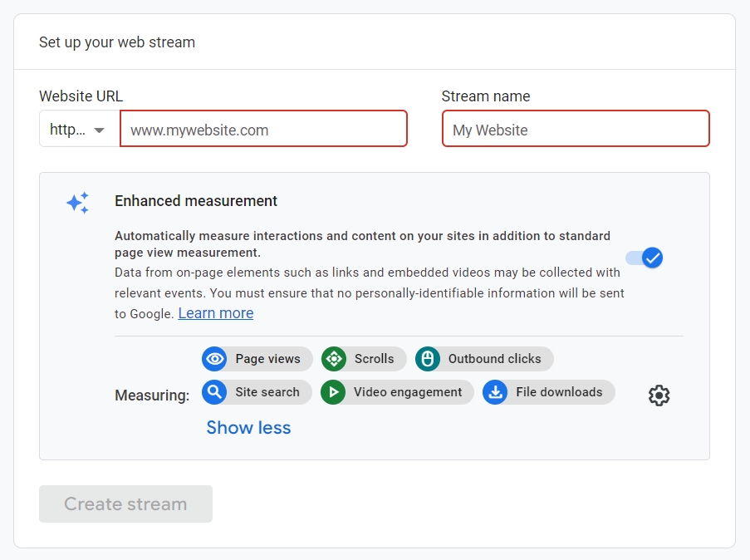Click the File downloads arrow icon

[496, 392]
